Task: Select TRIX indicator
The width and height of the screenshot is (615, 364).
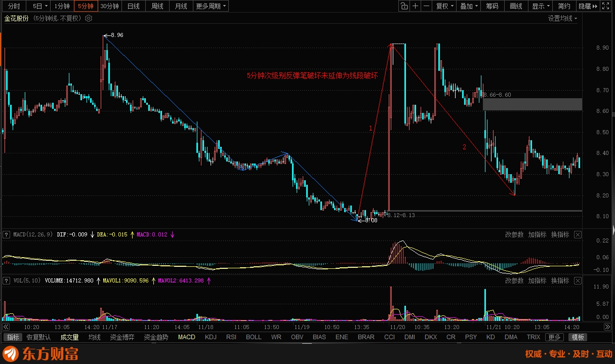Action: [534, 337]
